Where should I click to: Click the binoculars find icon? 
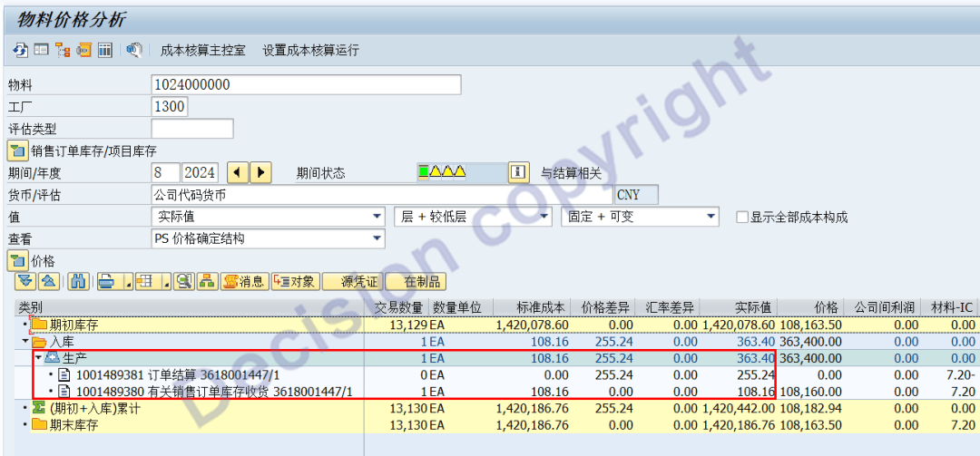coord(79,281)
